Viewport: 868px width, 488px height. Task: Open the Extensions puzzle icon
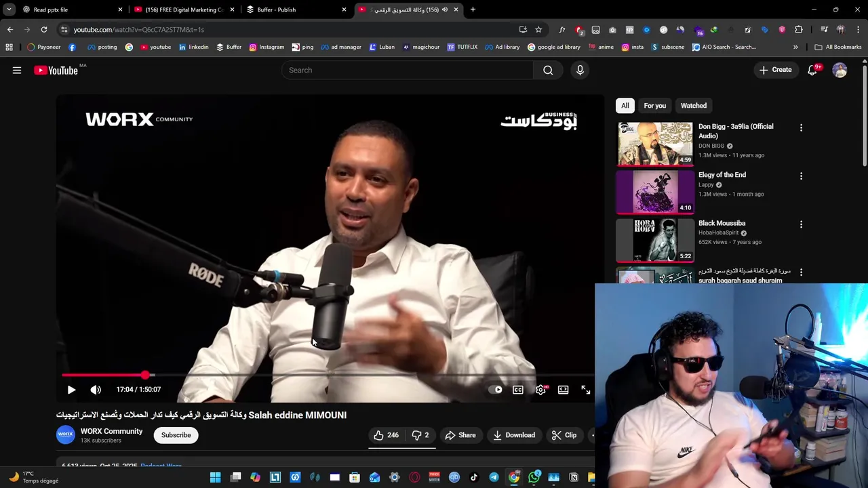tap(799, 29)
